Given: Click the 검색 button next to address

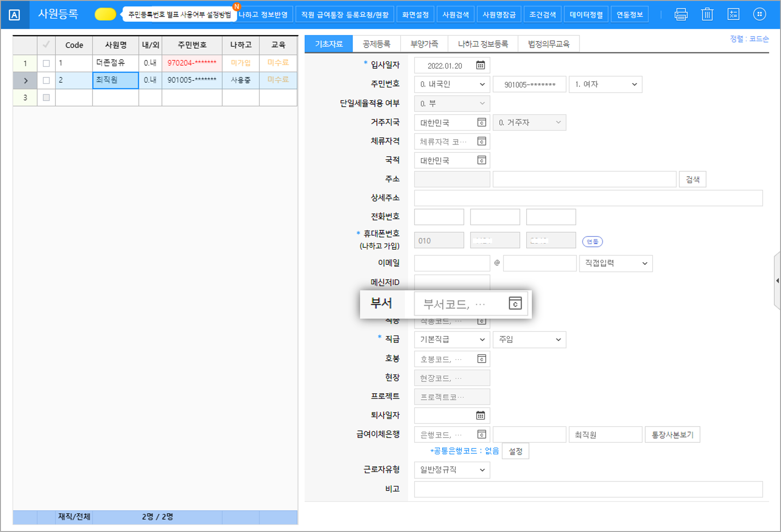Looking at the screenshot, I should click(692, 179).
